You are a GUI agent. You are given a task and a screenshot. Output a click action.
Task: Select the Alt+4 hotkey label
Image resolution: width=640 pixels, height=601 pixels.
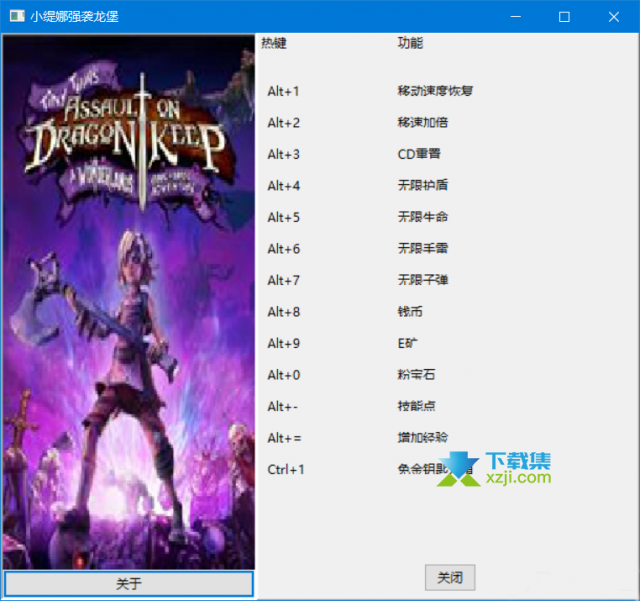tap(284, 186)
